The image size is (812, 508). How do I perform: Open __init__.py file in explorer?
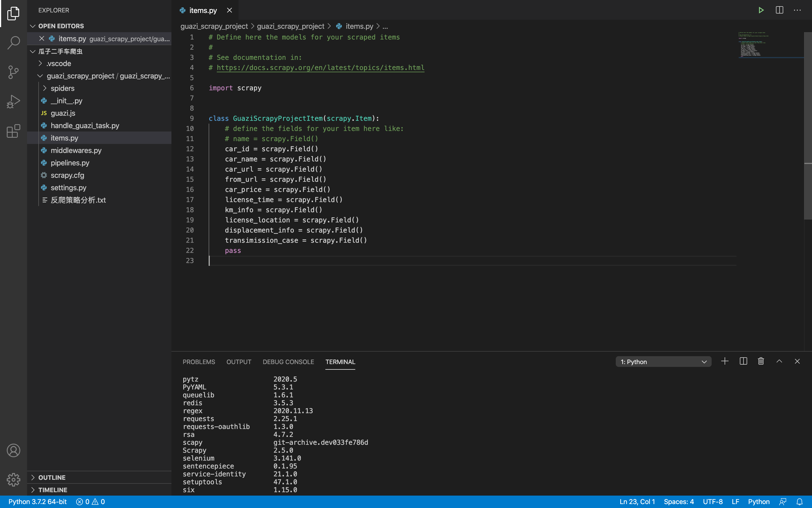[x=67, y=101]
